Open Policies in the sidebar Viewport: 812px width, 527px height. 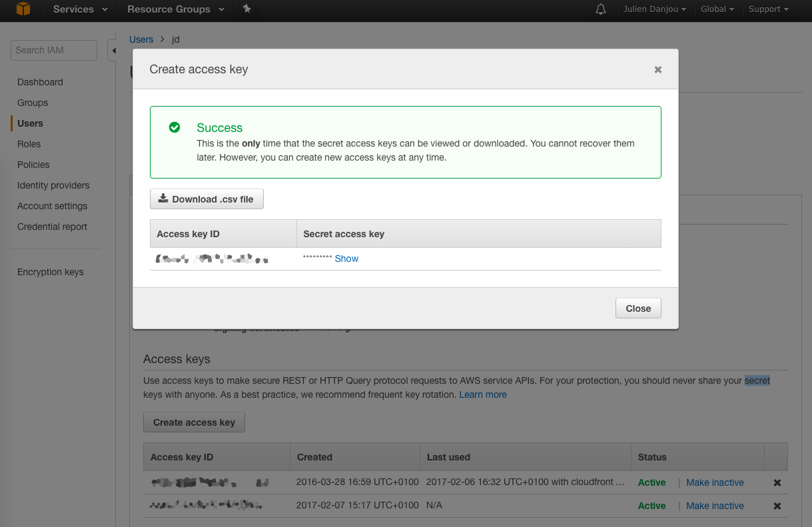(33, 165)
